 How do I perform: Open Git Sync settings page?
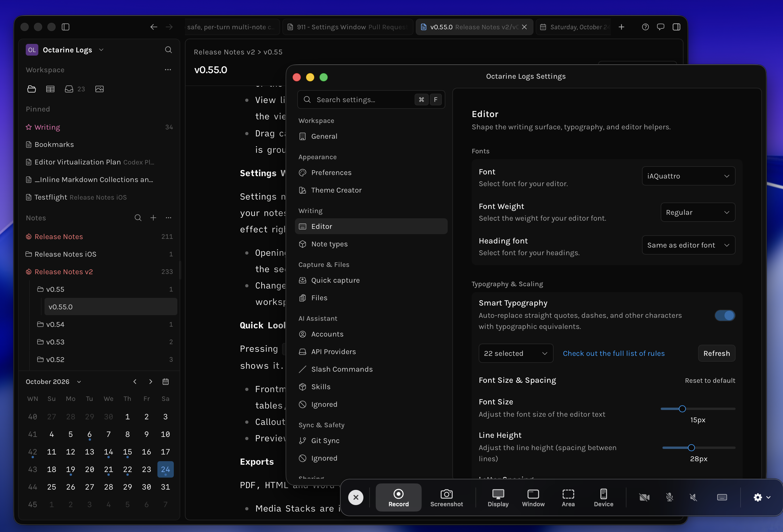(371, 440)
